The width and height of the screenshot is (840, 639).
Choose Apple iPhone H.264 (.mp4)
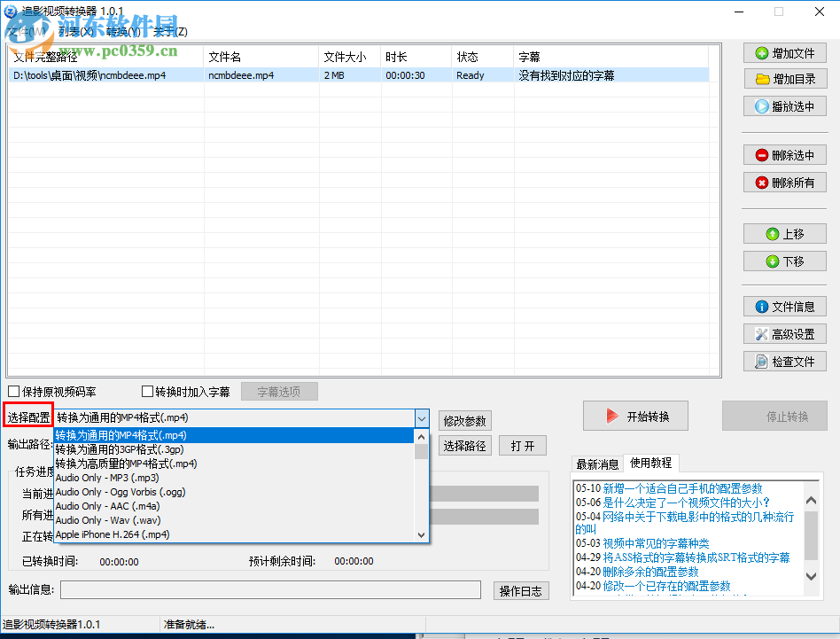click(235, 534)
